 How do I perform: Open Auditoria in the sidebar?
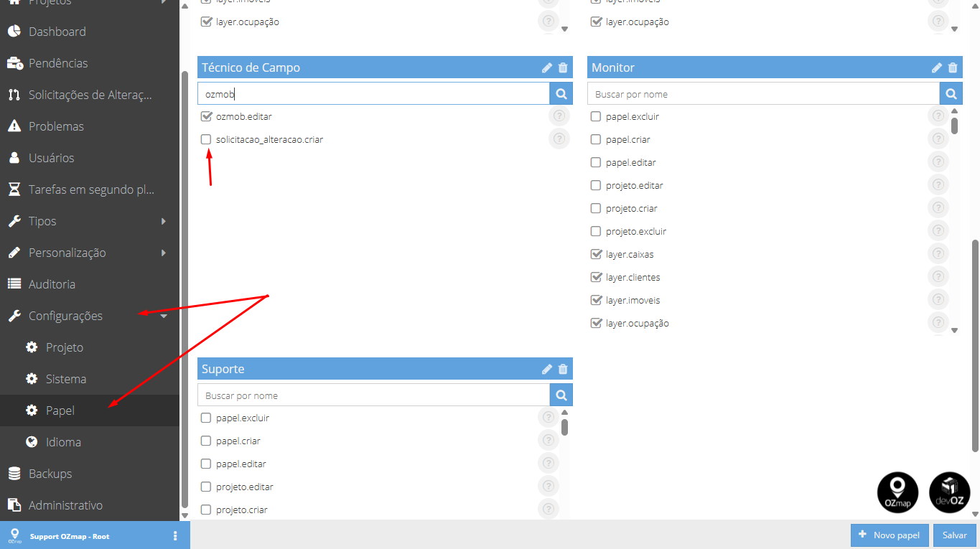[x=90, y=284]
